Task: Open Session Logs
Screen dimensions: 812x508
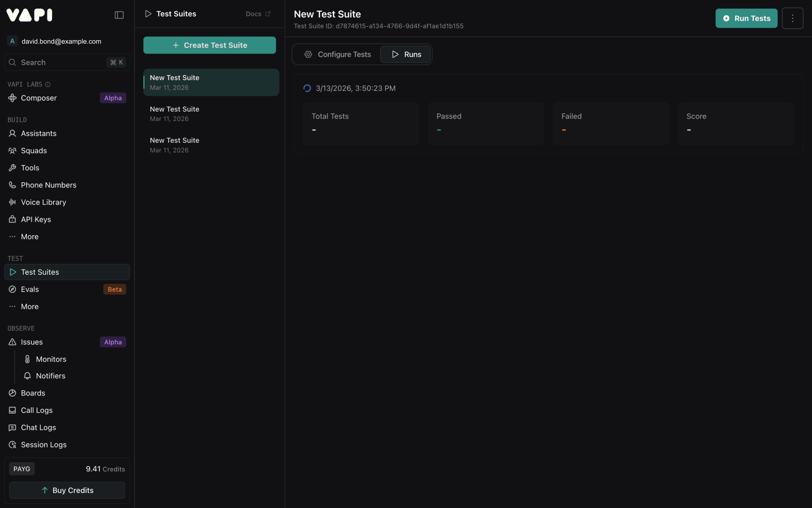Action: (x=67, y=445)
